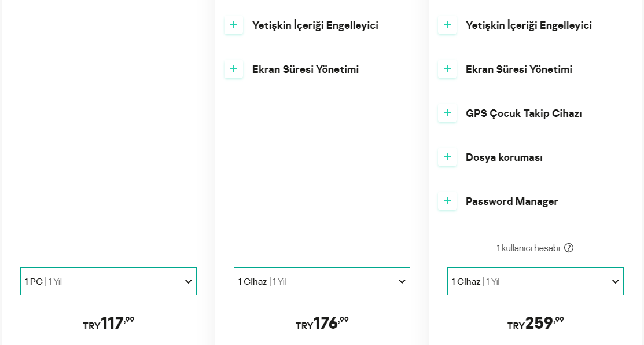Open right plan's 1 Cihaz | 1 Yıl dropdown
This screenshot has height=345, width=644.
pos(535,281)
